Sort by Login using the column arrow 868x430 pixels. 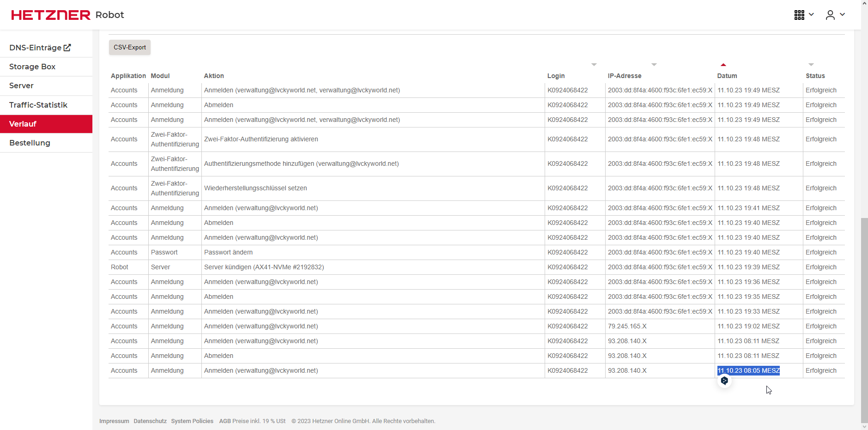594,65
